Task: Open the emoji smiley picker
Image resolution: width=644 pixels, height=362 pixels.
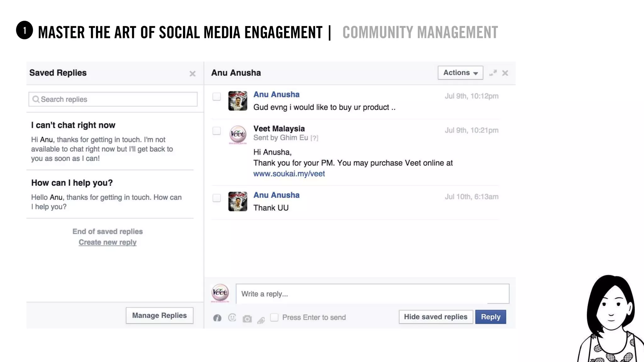Action: click(232, 318)
